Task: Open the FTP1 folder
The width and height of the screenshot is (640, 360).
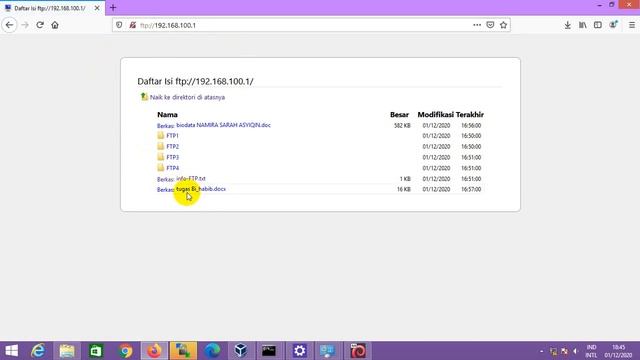Action: pyautogui.click(x=172, y=136)
